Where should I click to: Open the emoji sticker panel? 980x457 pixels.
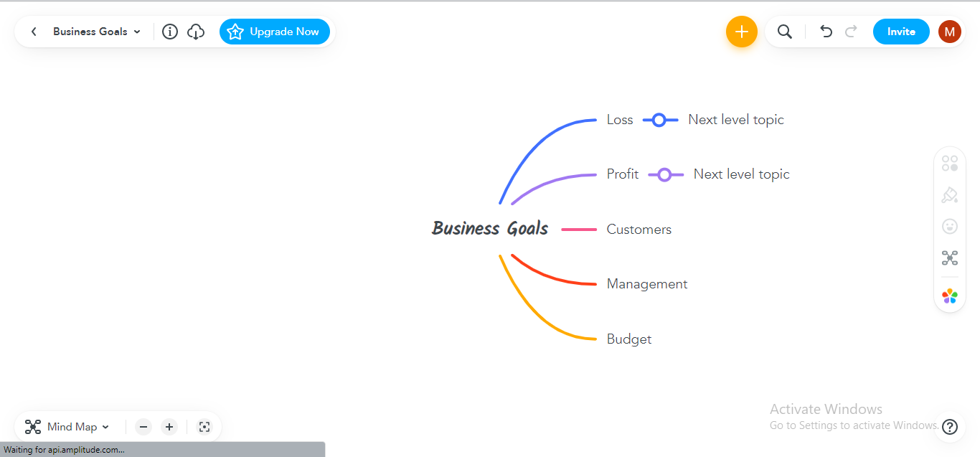[x=949, y=226]
